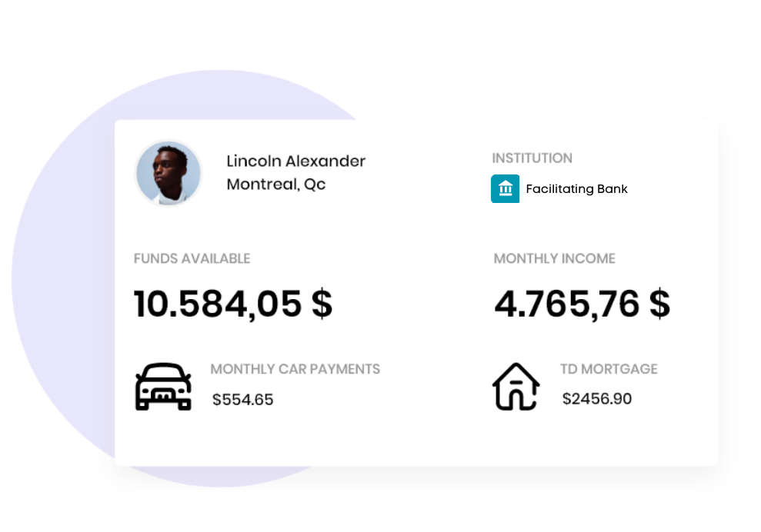Viewport: 761px width, 532px height.
Task: Select the $554.65 car payment value
Action: (x=242, y=400)
